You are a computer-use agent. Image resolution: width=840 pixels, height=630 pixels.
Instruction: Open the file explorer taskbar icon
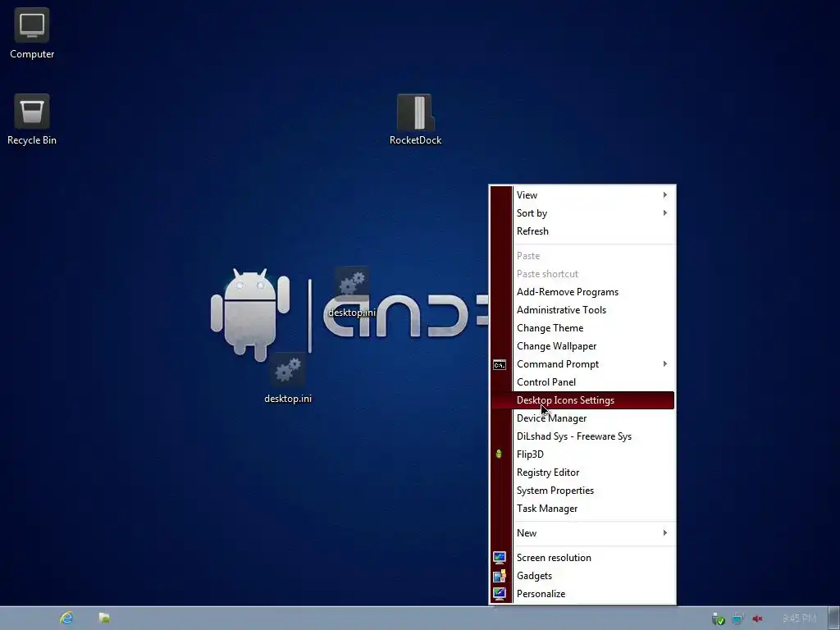coord(104,618)
